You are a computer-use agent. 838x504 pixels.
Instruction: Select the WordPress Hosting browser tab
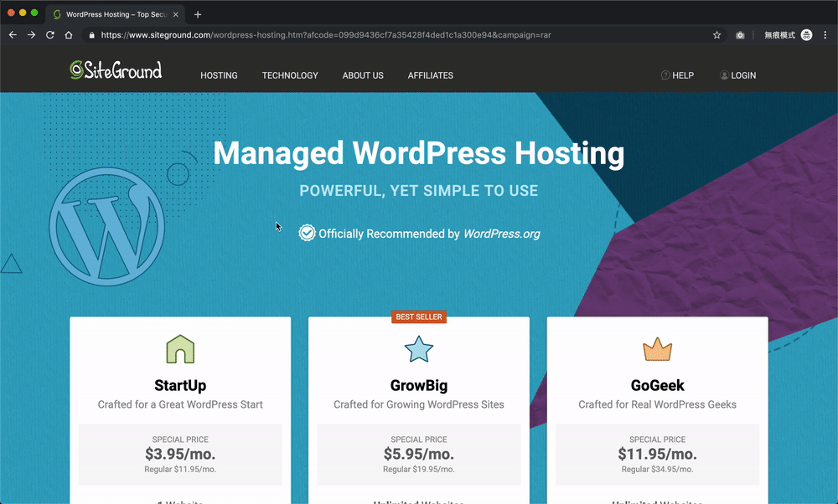pos(116,14)
